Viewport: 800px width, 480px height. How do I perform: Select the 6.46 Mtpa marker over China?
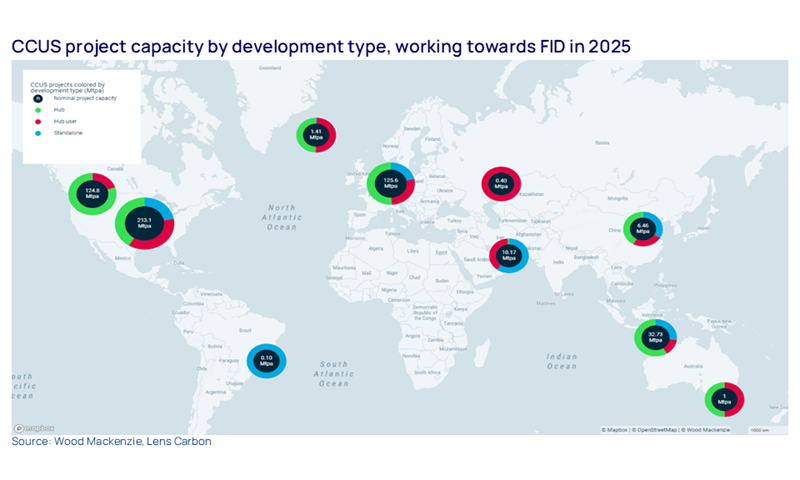click(643, 229)
